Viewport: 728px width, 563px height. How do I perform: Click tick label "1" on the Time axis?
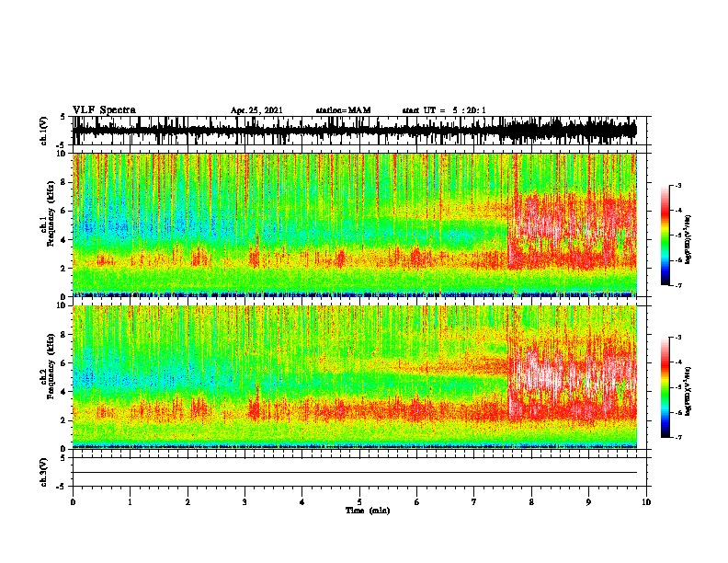(131, 502)
